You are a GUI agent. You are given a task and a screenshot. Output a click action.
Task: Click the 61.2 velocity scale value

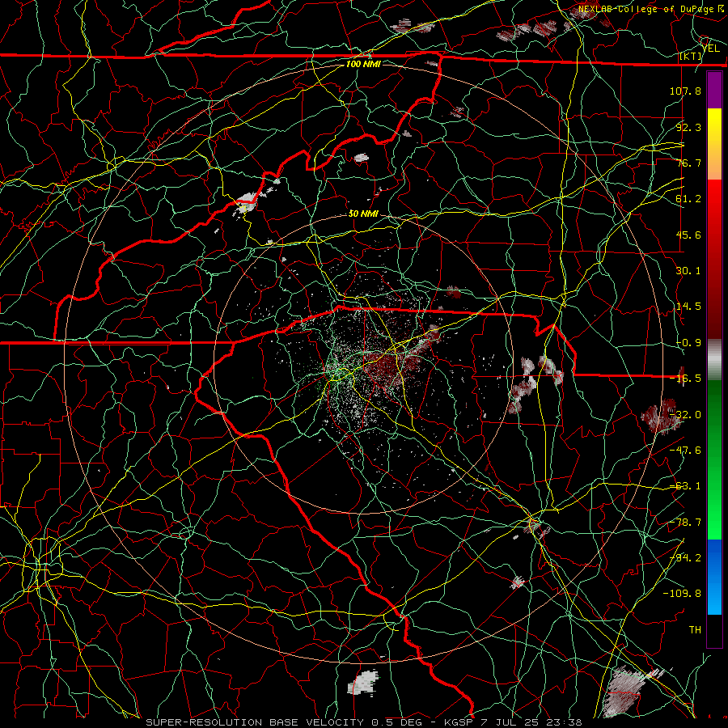pos(688,199)
